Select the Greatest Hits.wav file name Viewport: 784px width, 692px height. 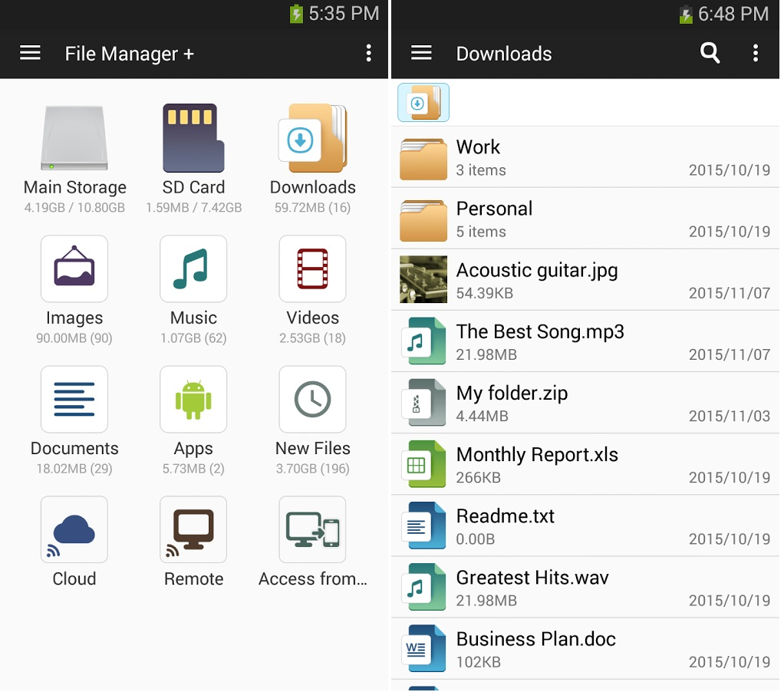[532, 578]
